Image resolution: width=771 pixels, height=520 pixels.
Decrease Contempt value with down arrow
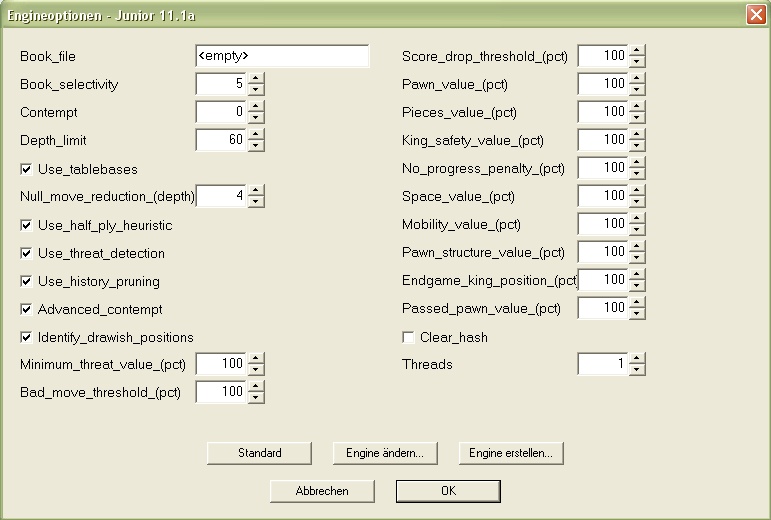[256, 118]
